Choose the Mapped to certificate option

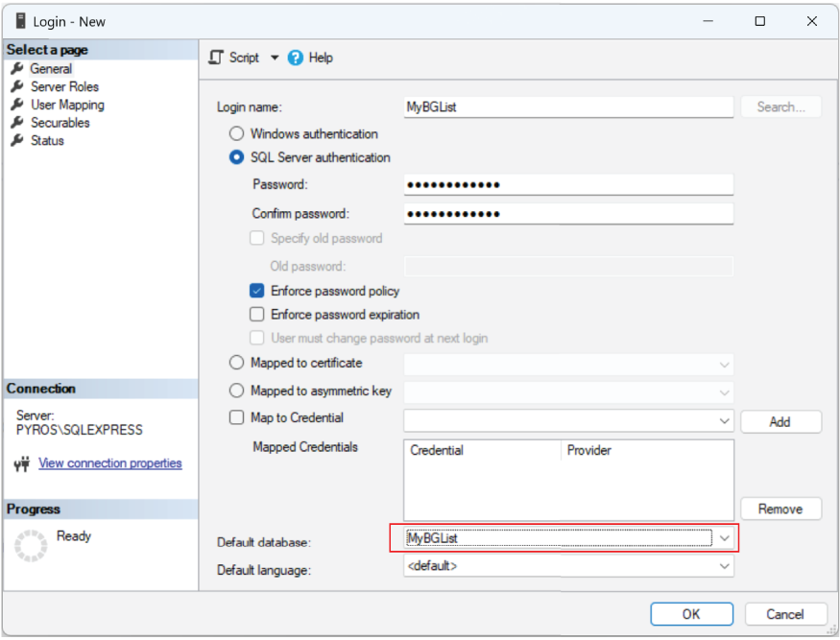[x=236, y=363]
